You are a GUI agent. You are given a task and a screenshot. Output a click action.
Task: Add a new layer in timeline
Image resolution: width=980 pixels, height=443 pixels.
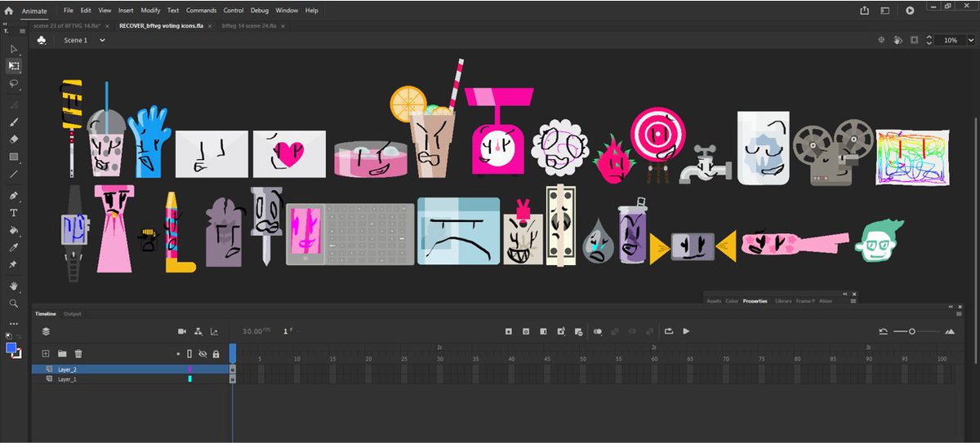(x=46, y=353)
